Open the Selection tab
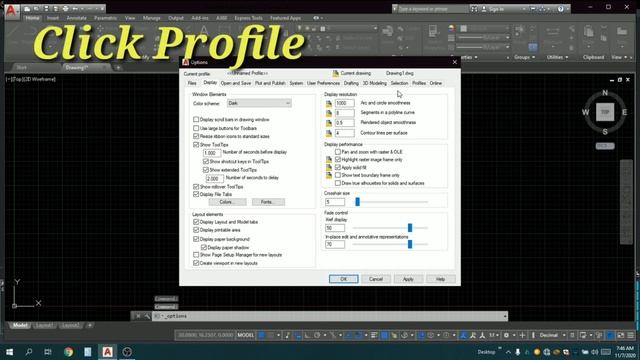The width and height of the screenshot is (640, 360). coord(399,83)
